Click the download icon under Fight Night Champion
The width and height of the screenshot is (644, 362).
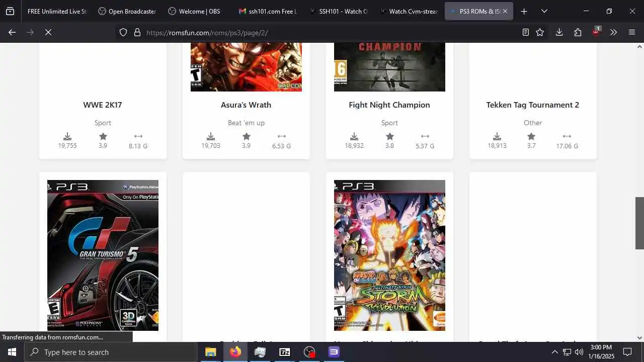click(354, 136)
